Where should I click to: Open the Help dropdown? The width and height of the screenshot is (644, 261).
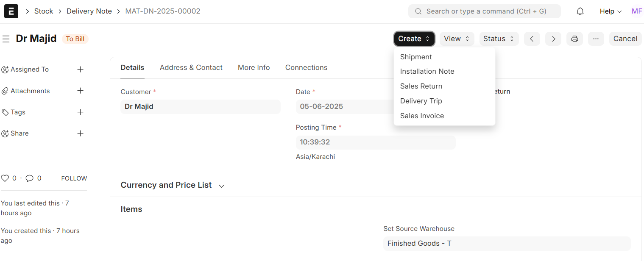(x=610, y=11)
